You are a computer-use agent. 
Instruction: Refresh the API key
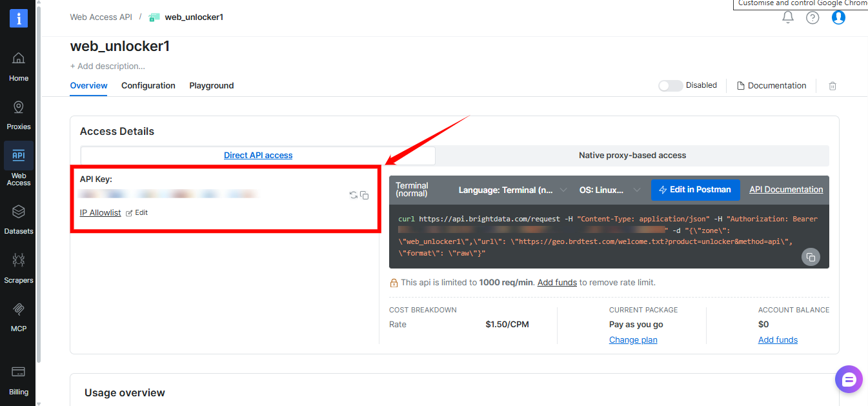coord(352,194)
